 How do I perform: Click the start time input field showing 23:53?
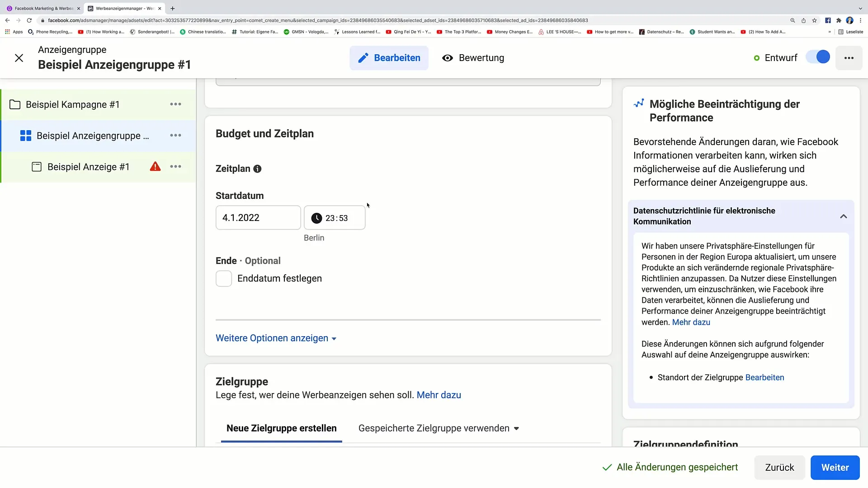coord(336,217)
